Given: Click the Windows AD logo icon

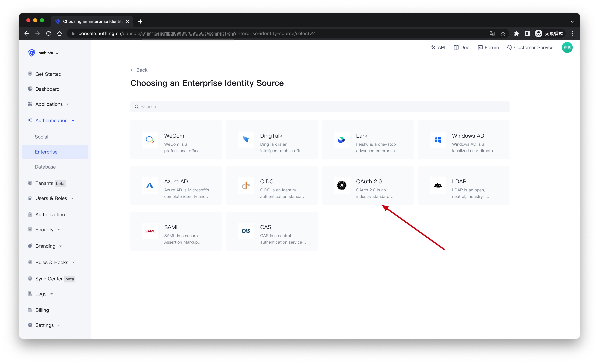Looking at the screenshot, I should coord(438,140).
